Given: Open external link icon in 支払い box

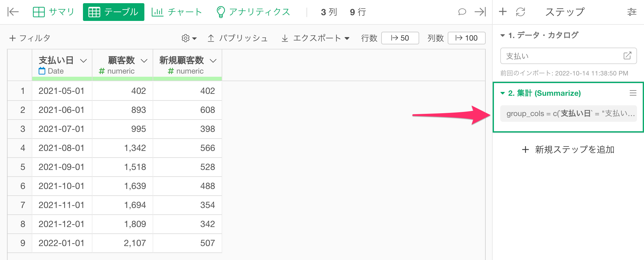Looking at the screenshot, I should pyautogui.click(x=627, y=56).
